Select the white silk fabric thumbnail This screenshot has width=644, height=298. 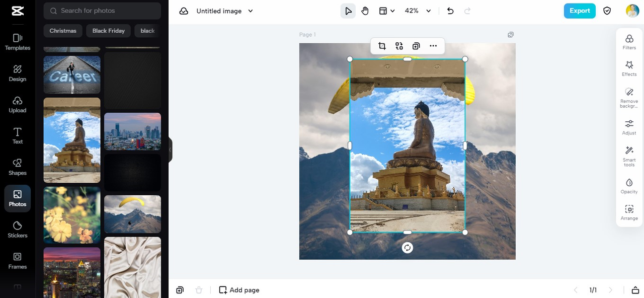132,267
